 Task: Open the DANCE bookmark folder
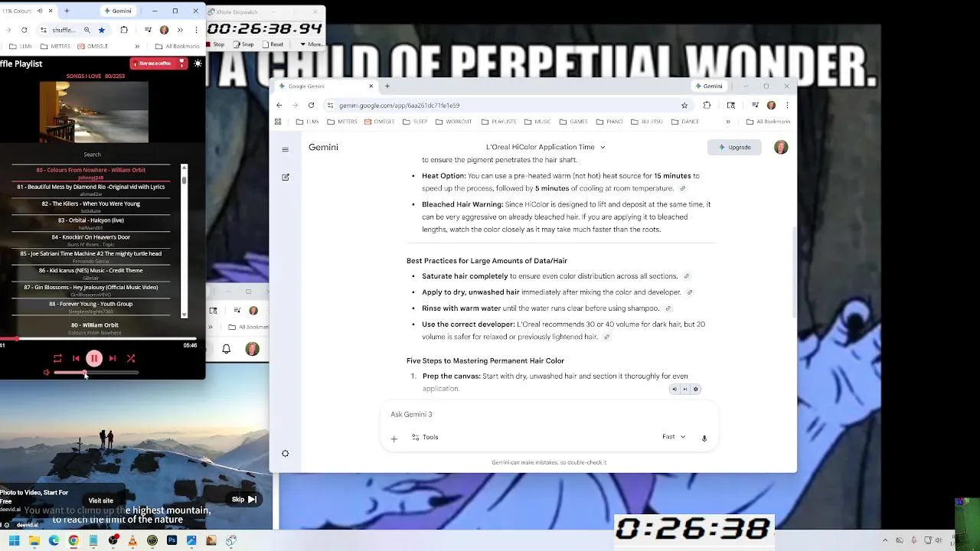684,122
